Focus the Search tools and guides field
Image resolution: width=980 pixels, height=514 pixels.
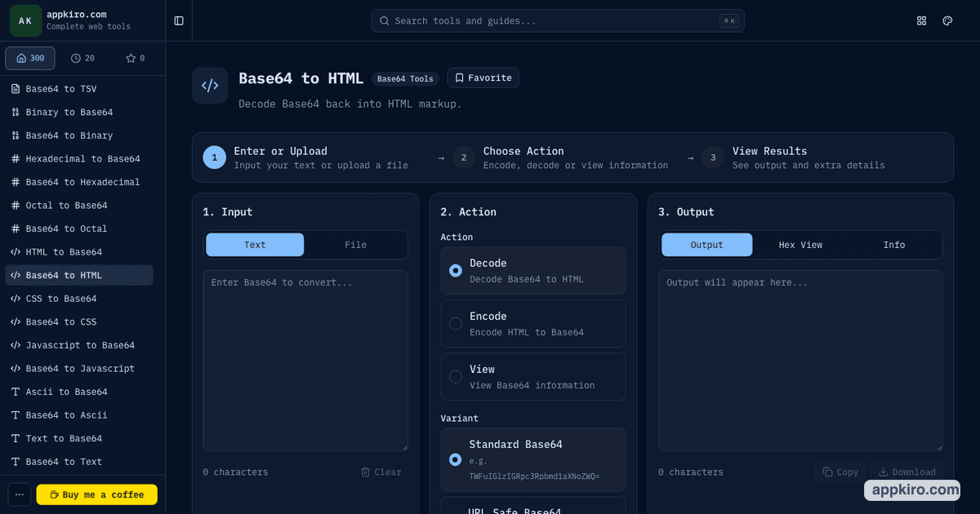point(558,20)
